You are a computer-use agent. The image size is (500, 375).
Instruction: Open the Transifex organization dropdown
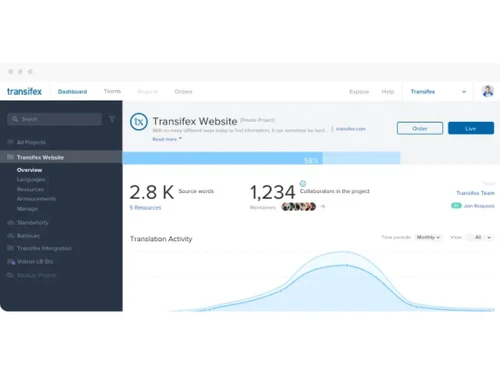click(438, 91)
